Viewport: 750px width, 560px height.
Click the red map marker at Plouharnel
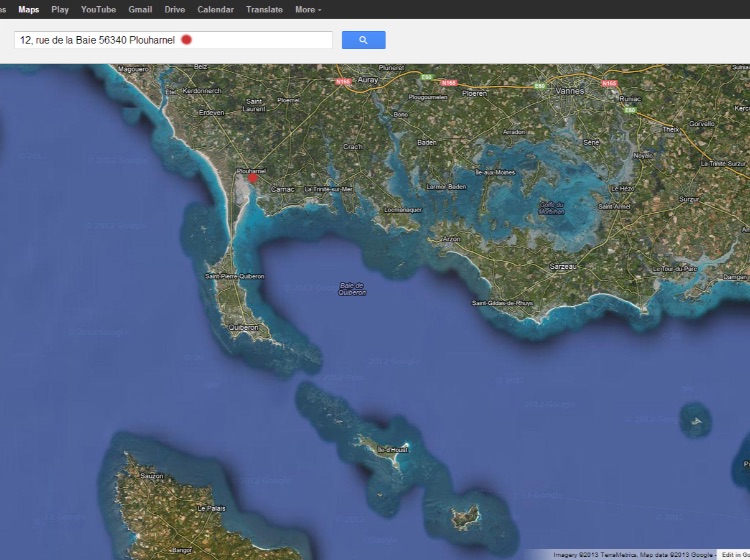(253, 178)
